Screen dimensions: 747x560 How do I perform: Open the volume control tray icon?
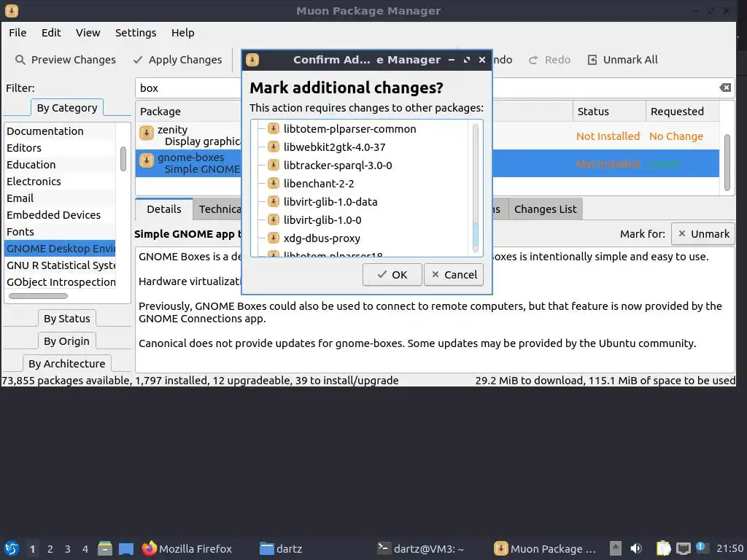click(x=636, y=548)
